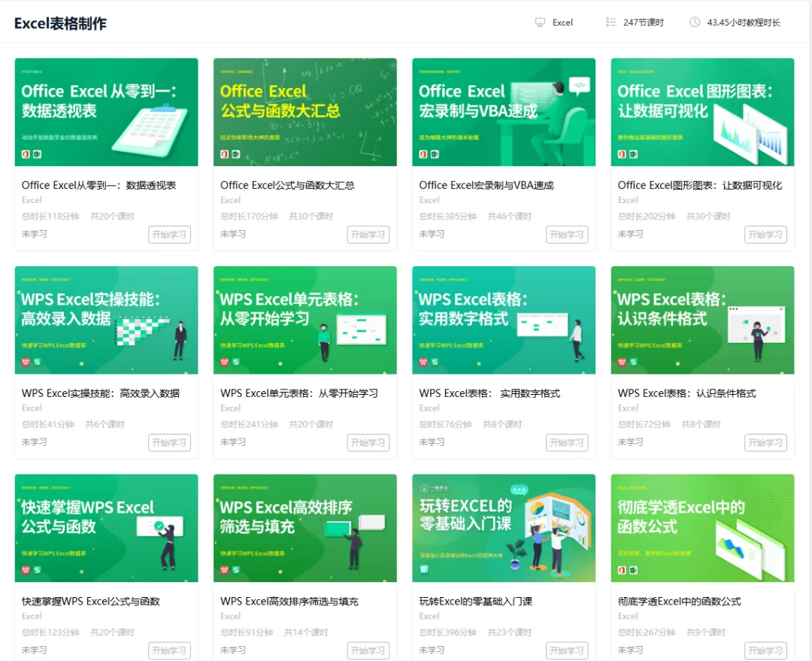Open thumbnail Office Excel宏录制与VBA速成
812x661 pixels.
(x=504, y=112)
